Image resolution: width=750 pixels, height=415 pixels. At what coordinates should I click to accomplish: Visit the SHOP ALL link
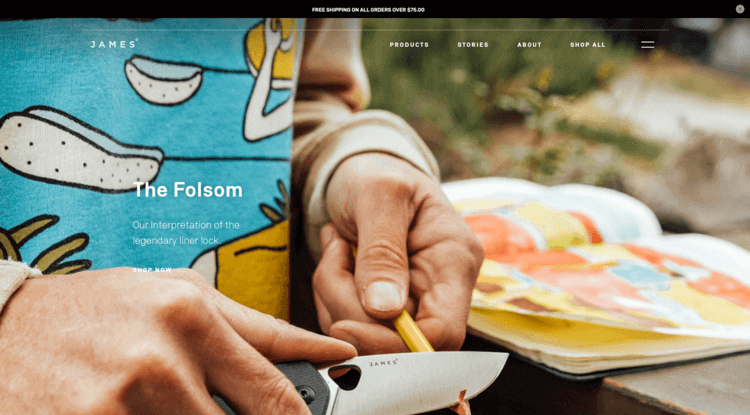587,44
